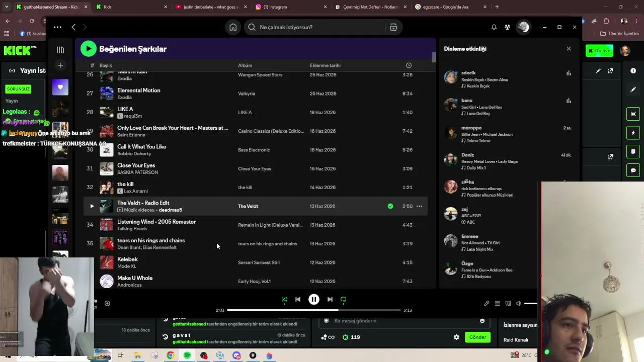The image size is (644, 362).
Task: Open the Robbie Doherty artist link
Action: tap(134, 154)
